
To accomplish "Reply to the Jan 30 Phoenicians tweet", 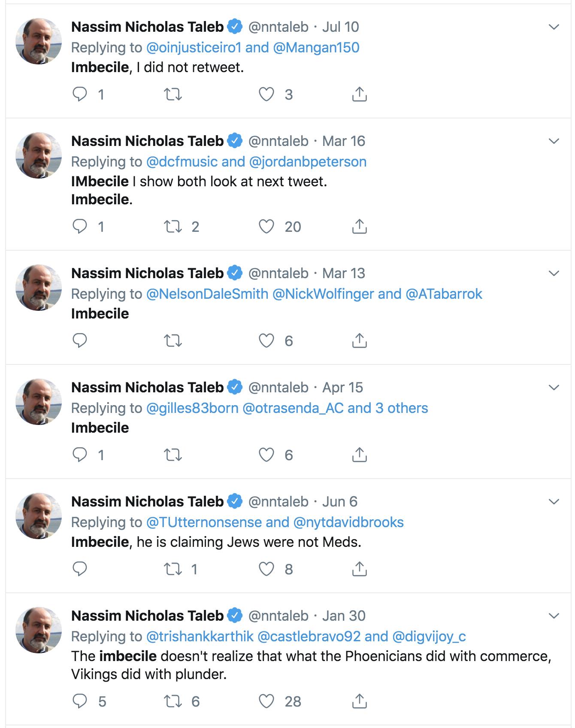I will [x=80, y=701].
